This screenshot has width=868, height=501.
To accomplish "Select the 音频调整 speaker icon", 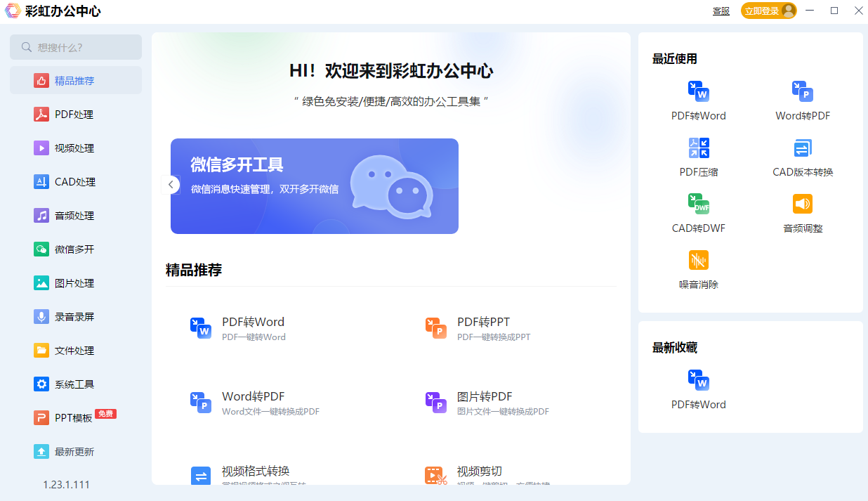I will coord(803,204).
